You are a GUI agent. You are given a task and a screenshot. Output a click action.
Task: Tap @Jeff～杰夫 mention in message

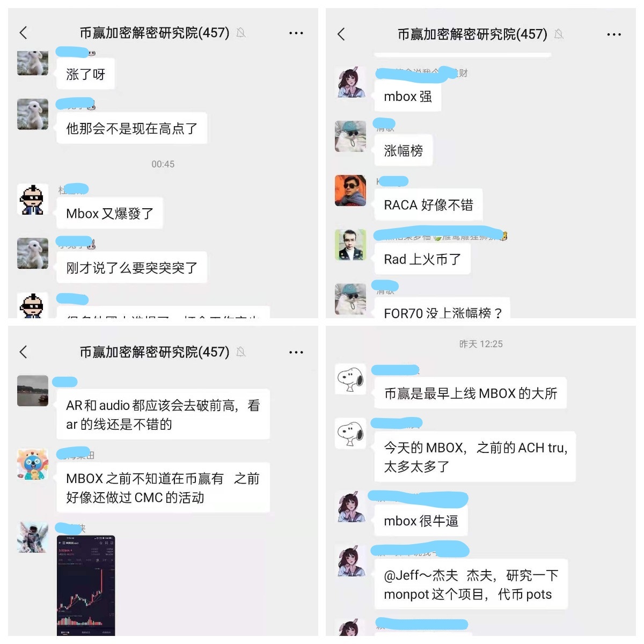[x=421, y=575]
